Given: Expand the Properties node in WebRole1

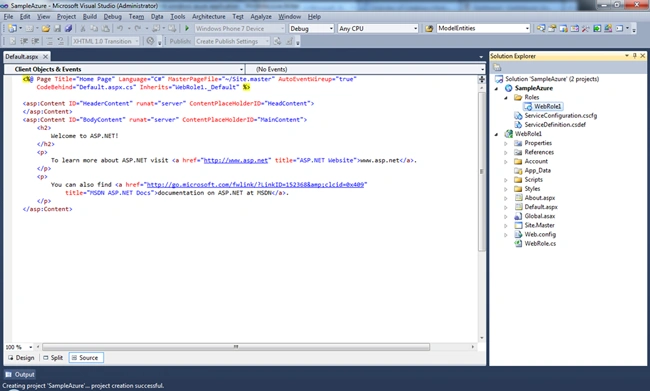Looking at the screenshot, I should [506, 143].
